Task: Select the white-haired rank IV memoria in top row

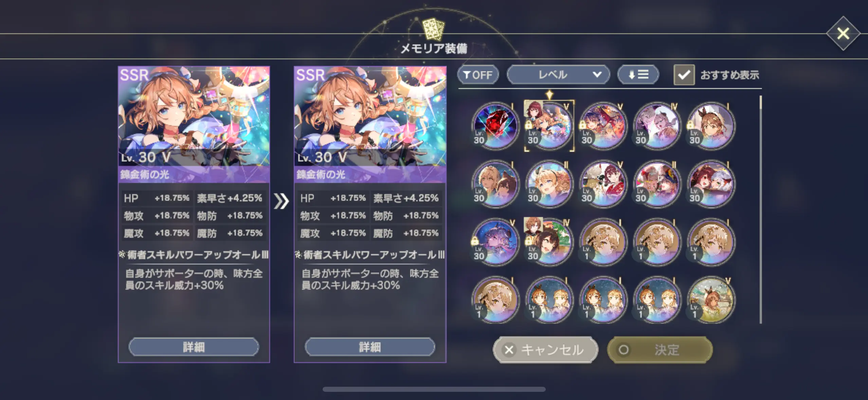Action: click(657, 126)
